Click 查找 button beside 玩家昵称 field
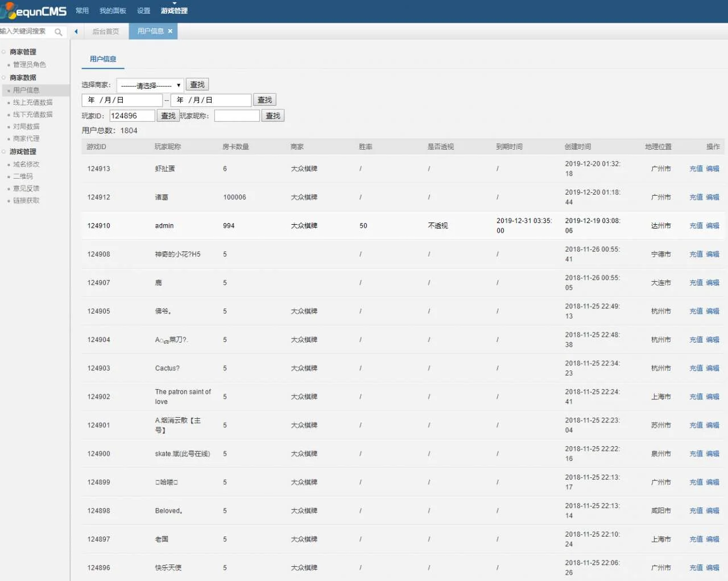This screenshot has width=728, height=581. 273,116
